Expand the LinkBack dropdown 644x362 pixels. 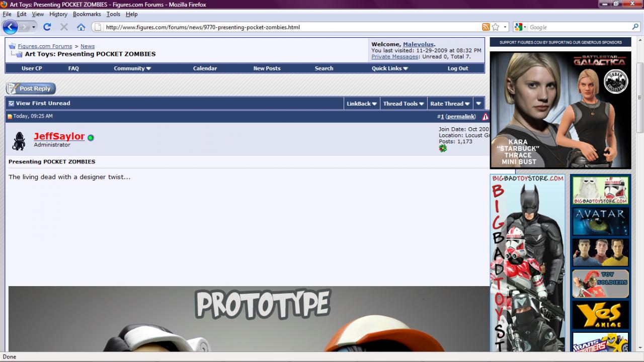coord(361,104)
